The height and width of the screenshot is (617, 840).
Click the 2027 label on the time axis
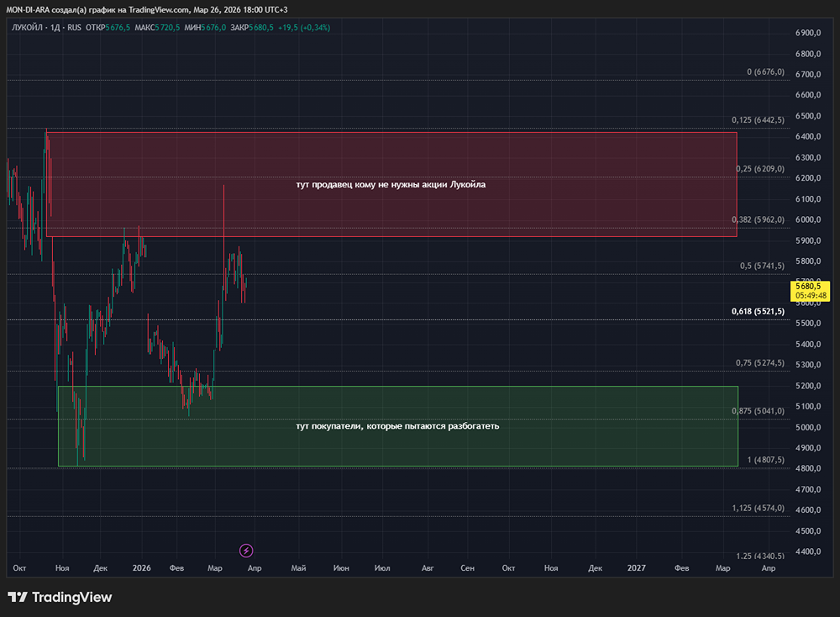point(637,568)
